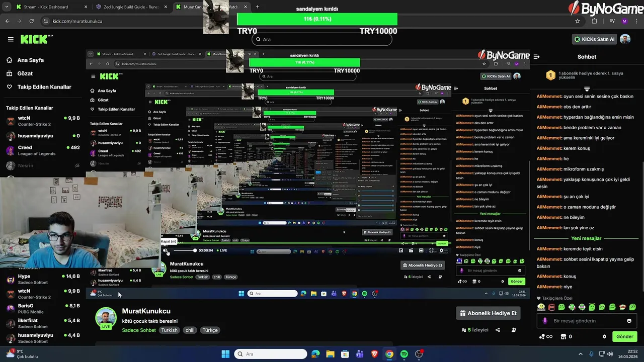Image resolution: width=644 pixels, height=362 pixels.
Task: Open BarisG PUBG Mobile channel
Action: point(43,308)
